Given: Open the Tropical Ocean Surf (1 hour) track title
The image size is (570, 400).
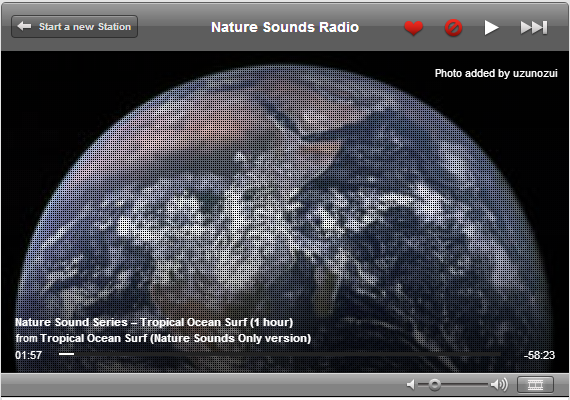Looking at the screenshot, I should click(x=154, y=322).
